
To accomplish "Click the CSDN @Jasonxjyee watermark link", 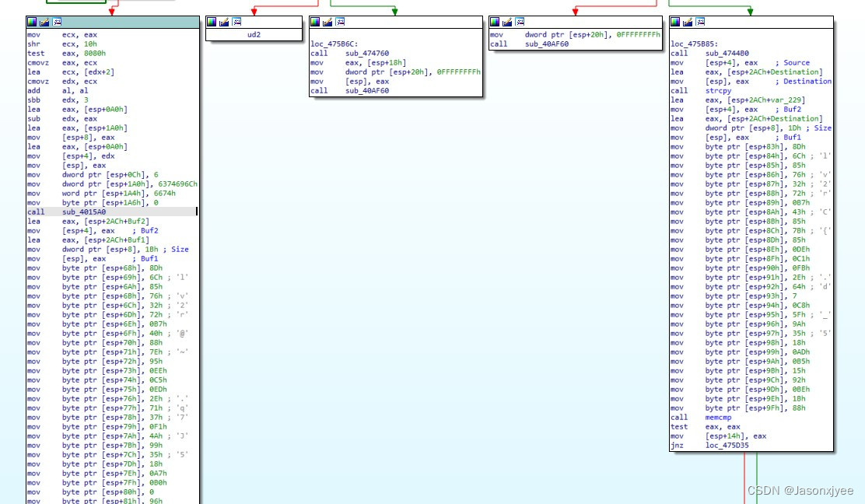I will point(800,491).
